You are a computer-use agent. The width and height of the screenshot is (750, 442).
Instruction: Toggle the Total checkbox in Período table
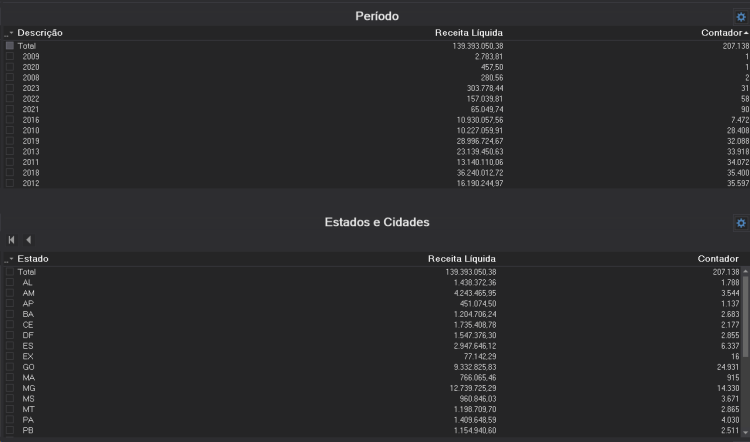(x=10, y=46)
